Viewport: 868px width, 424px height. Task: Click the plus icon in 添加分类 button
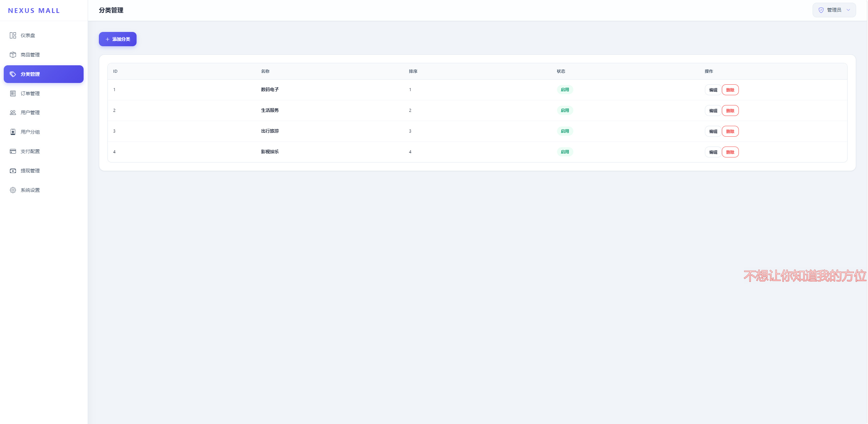point(107,39)
